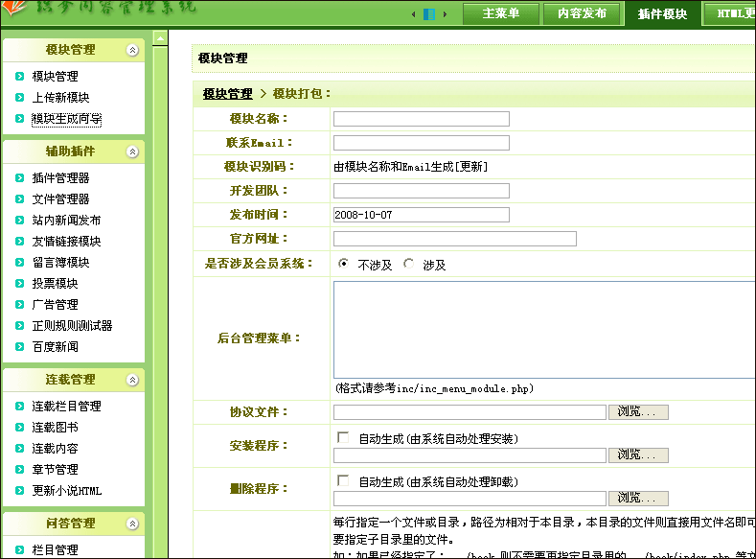Open the 模块管理 breadcrumb link

(x=227, y=94)
